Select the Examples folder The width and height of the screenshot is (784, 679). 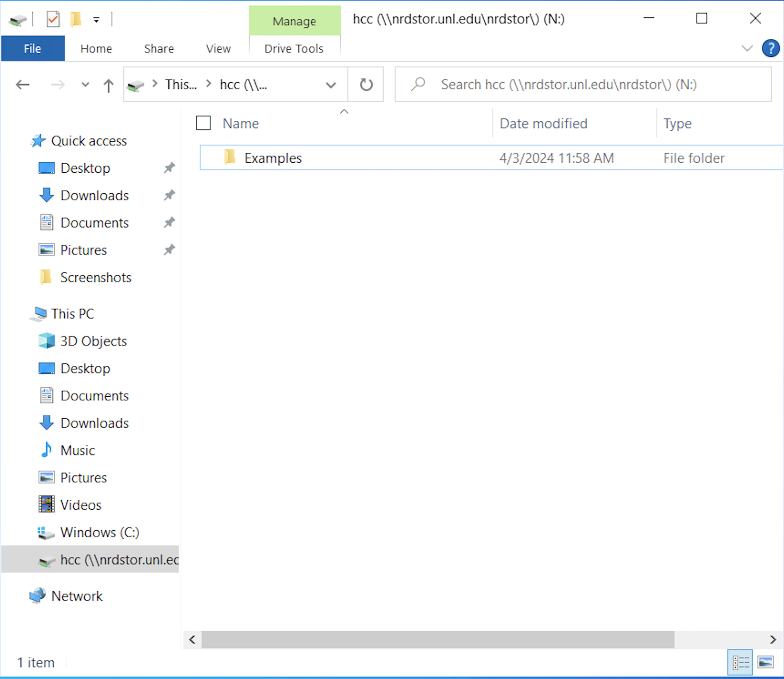273,158
